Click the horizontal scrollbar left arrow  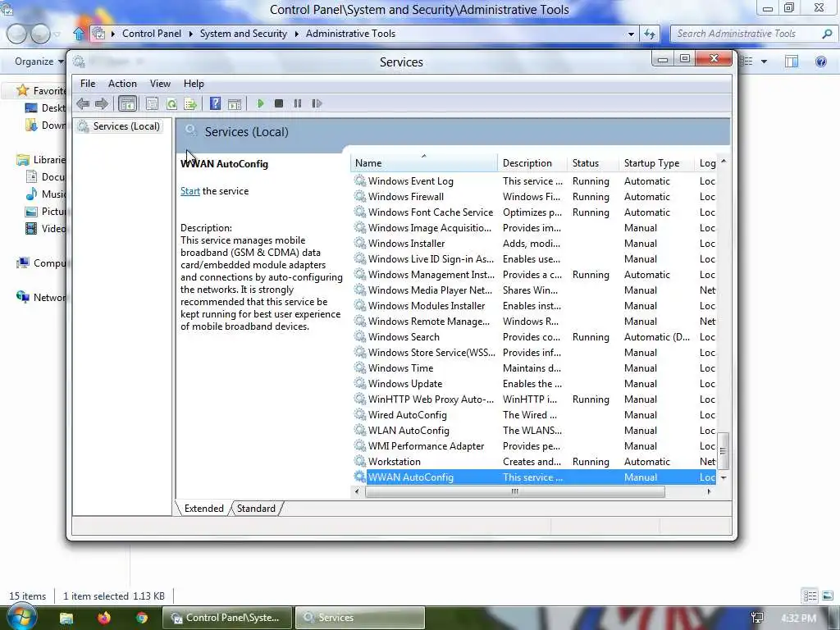click(358, 491)
